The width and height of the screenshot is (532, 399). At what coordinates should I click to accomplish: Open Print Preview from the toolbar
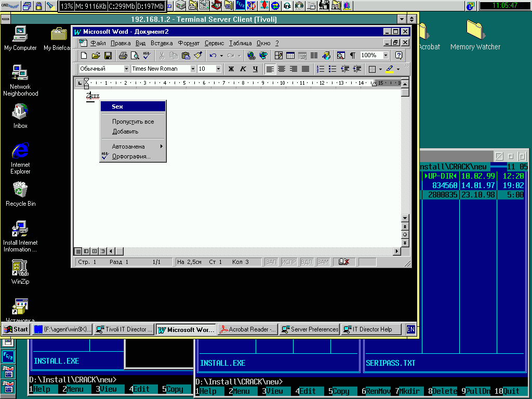(x=135, y=55)
